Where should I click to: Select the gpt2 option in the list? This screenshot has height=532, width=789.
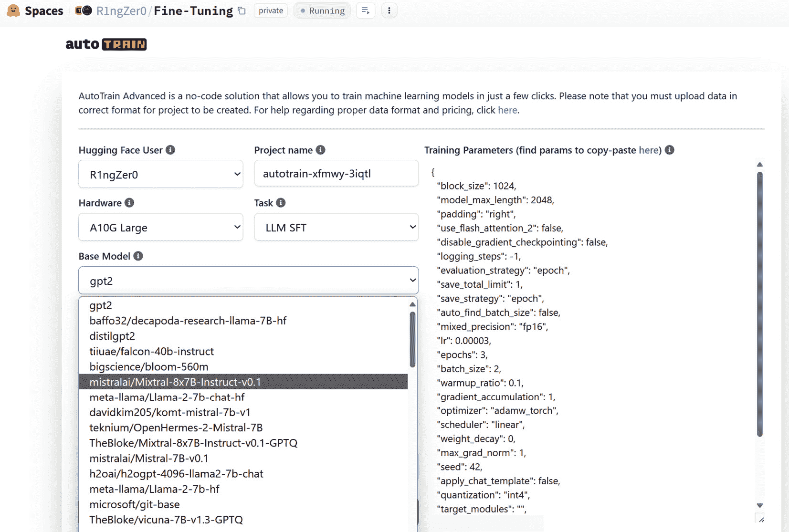pyautogui.click(x=243, y=305)
